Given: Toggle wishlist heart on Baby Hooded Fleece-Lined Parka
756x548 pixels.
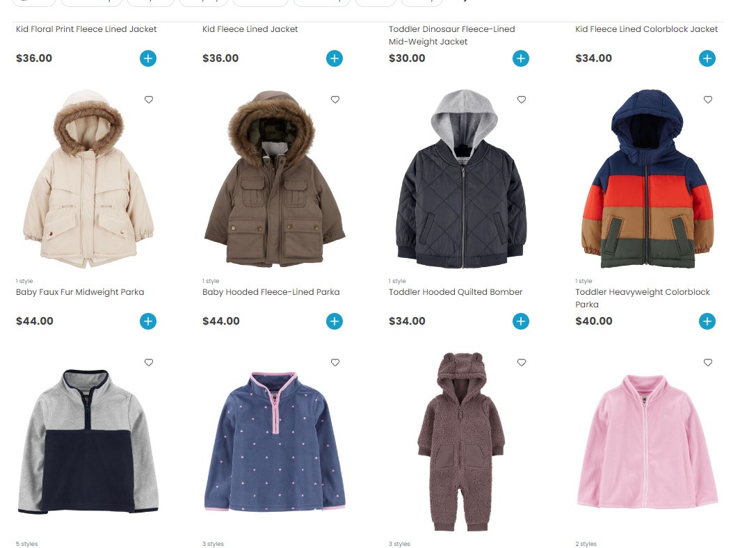Looking at the screenshot, I should (335, 99).
